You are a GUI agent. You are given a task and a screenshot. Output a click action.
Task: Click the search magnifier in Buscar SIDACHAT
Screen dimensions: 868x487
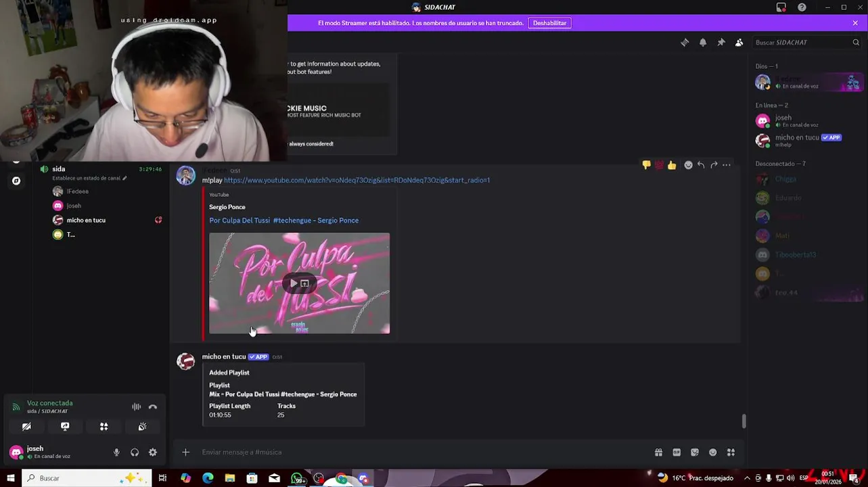(x=856, y=43)
